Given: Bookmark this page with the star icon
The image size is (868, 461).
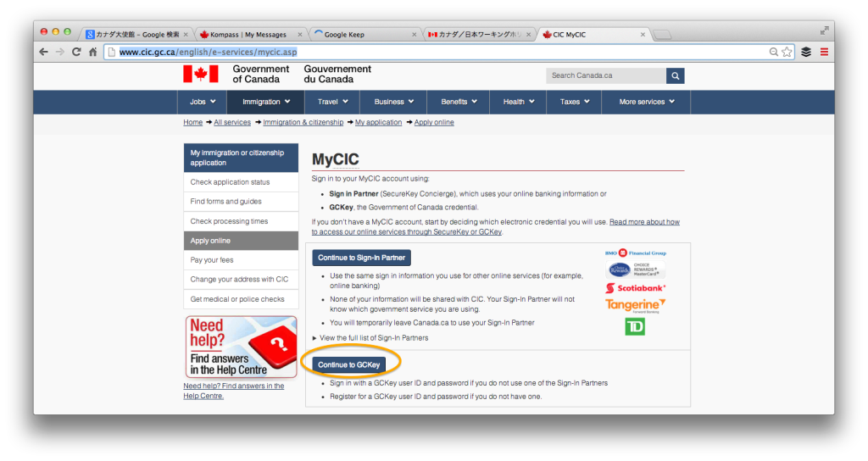Looking at the screenshot, I should pos(787,52).
